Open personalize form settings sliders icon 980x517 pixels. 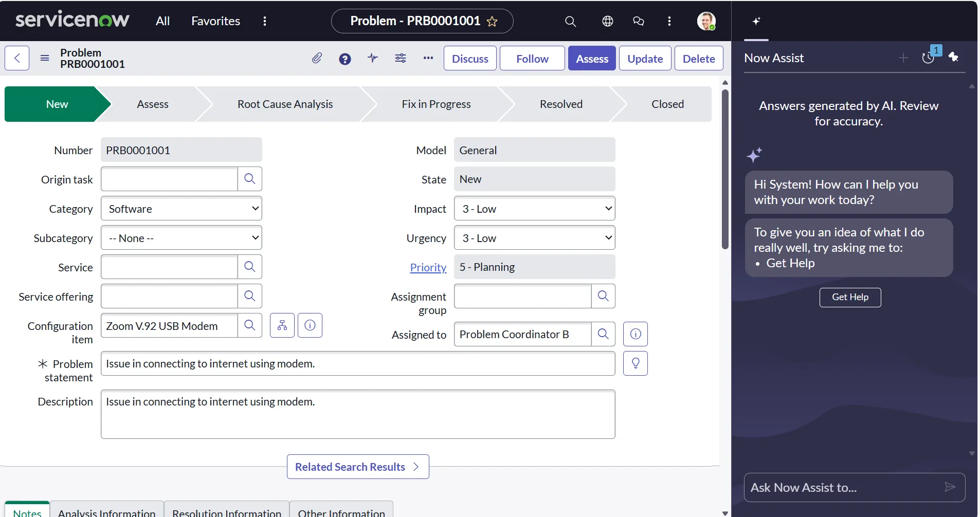point(401,58)
